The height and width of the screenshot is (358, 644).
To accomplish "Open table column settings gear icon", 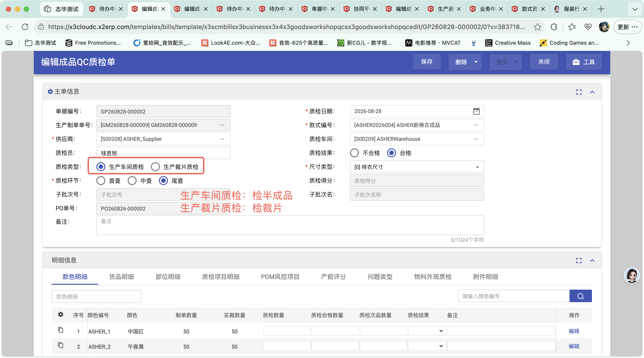I will 61,314.
